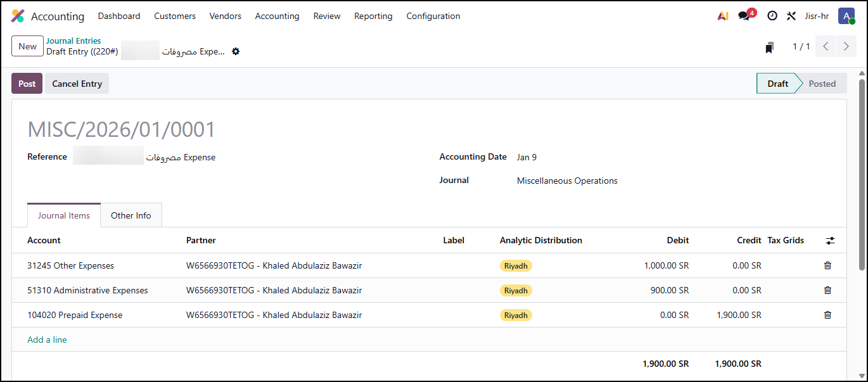Viewport: 868px width, 382px height.
Task: Click the Post button
Action: pos(27,84)
